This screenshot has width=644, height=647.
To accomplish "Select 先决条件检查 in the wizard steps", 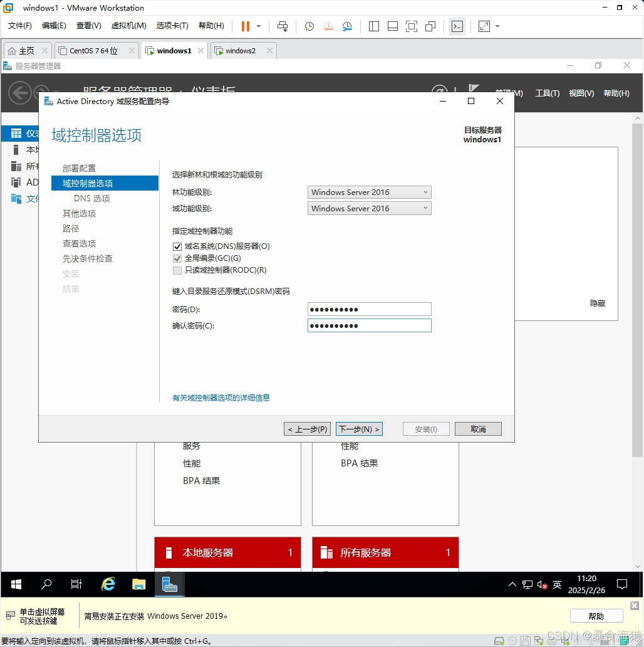I will pyautogui.click(x=88, y=259).
